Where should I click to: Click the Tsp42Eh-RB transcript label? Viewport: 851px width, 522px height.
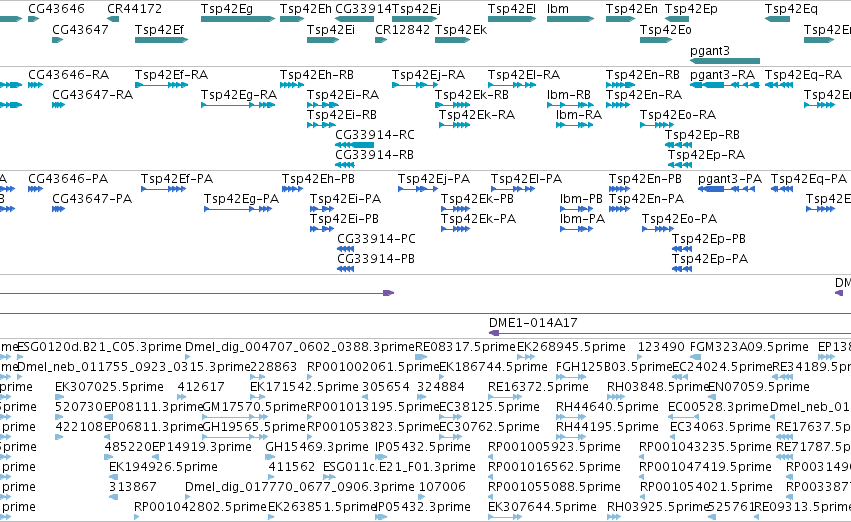(317, 74)
